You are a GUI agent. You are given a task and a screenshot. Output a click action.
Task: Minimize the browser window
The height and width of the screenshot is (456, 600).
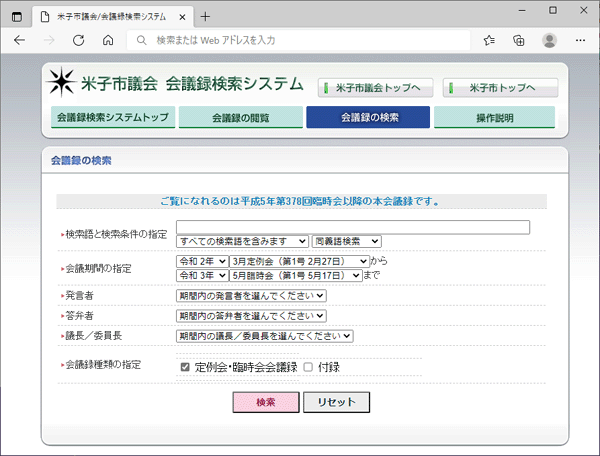(x=522, y=10)
